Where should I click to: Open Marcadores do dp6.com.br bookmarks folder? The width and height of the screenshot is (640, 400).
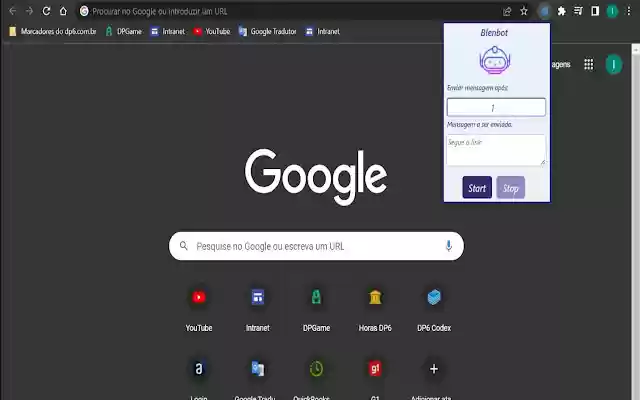pos(53,31)
